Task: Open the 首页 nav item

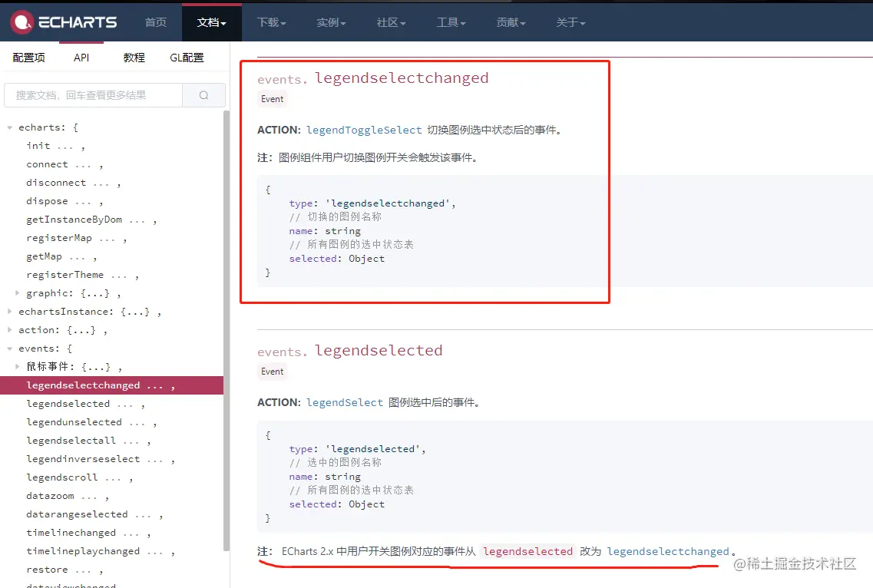Action: 155,22
